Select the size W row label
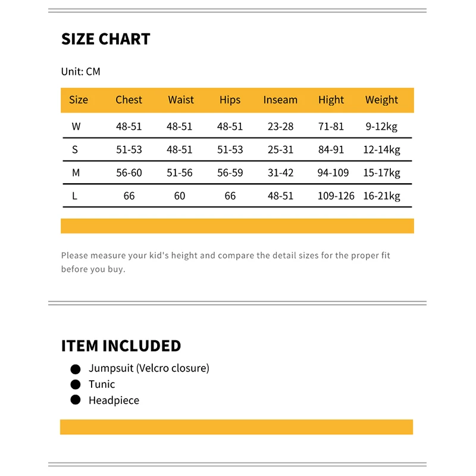This screenshot has width=476, height=476. (x=76, y=126)
